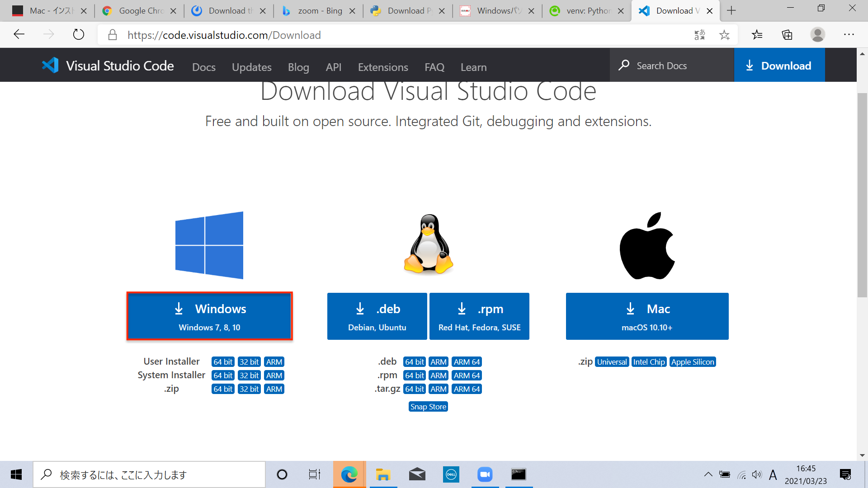Select Mac Apple Silicon link
Viewport: 868px width, 488px height.
(693, 362)
